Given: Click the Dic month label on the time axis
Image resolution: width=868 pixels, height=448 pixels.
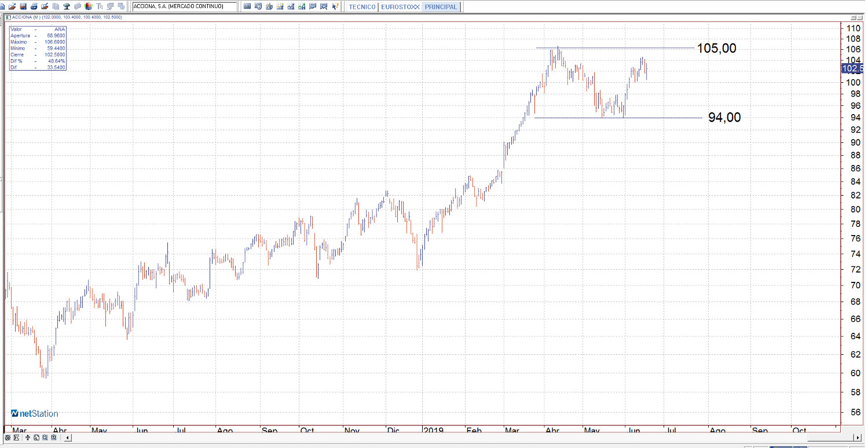Looking at the screenshot, I should 394,431.
